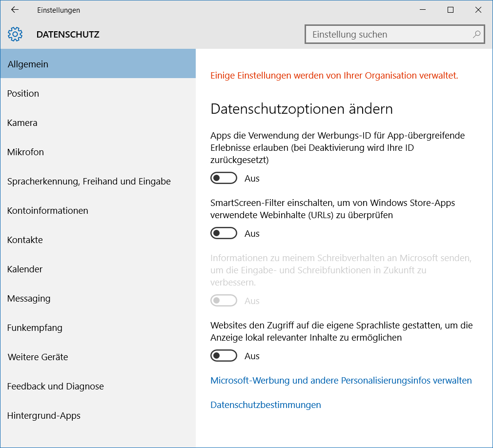Click the back arrow in title bar
Viewport: 493px width, 448px height.
coord(15,10)
